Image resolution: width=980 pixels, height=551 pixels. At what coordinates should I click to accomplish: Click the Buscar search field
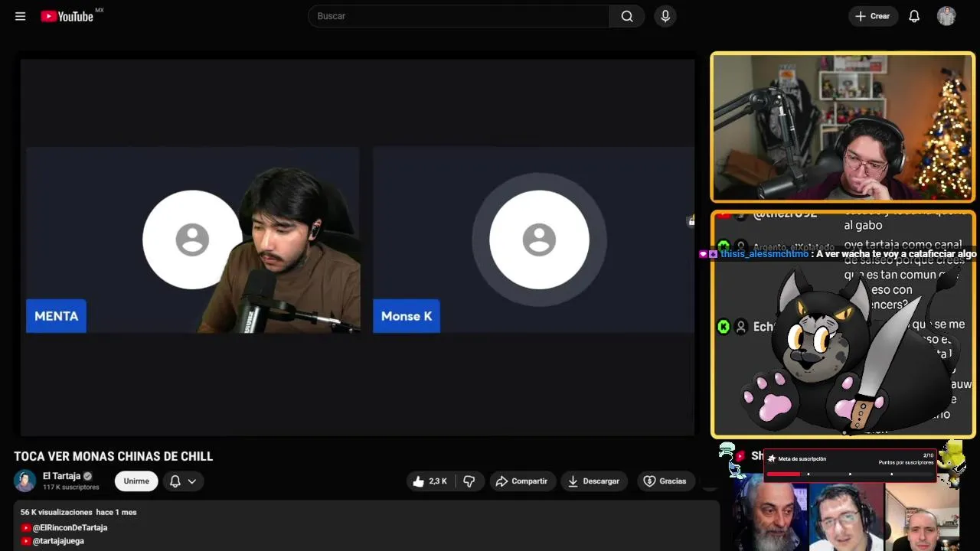tap(459, 16)
